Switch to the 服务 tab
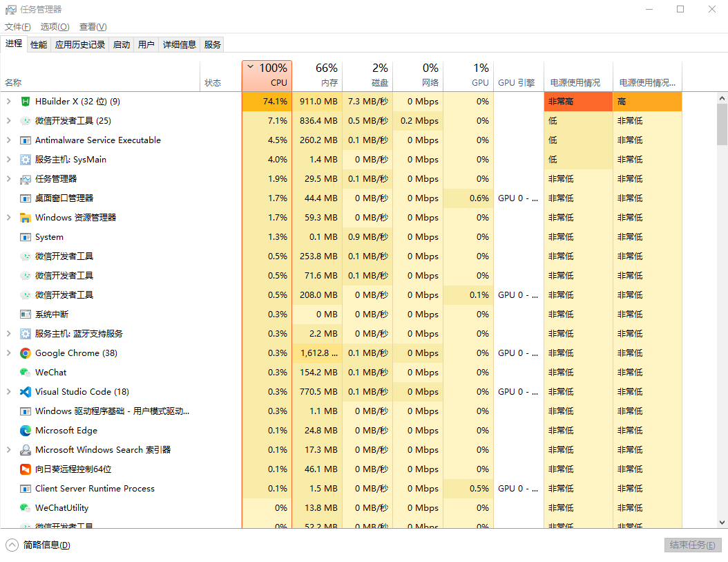Screen dimensions: 728x562 coord(212,45)
